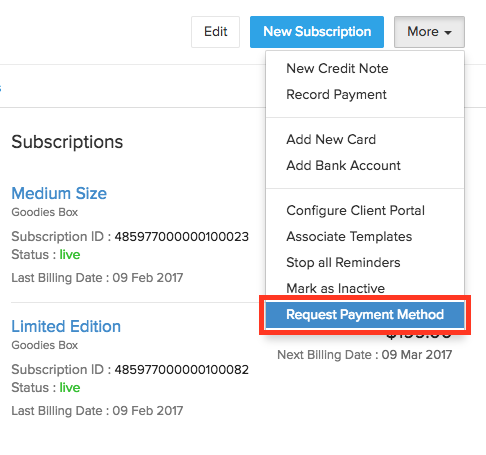The width and height of the screenshot is (486, 455).
Task: Click Goodies Box under Medium Size
Action: click(x=45, y=212)
